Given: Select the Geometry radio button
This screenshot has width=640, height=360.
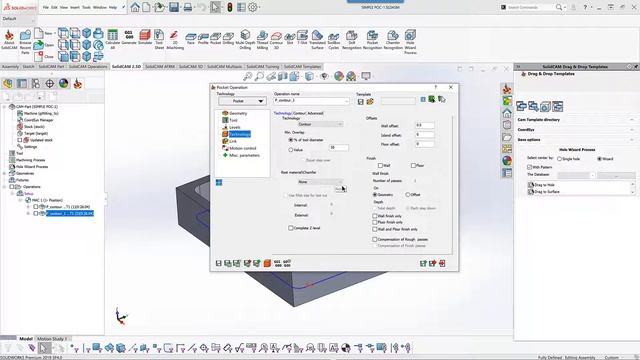Looking at the screenshot, I should (375, 195).
